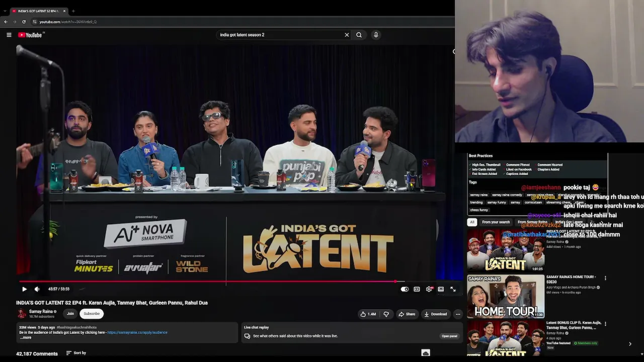
Task: Share this video
Action: tap(407, 314)
